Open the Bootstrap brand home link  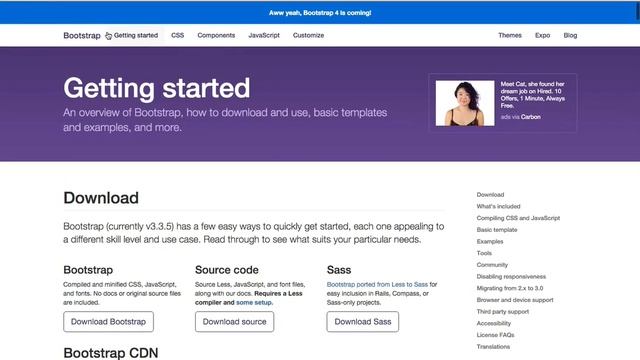(x=82, y=36)
